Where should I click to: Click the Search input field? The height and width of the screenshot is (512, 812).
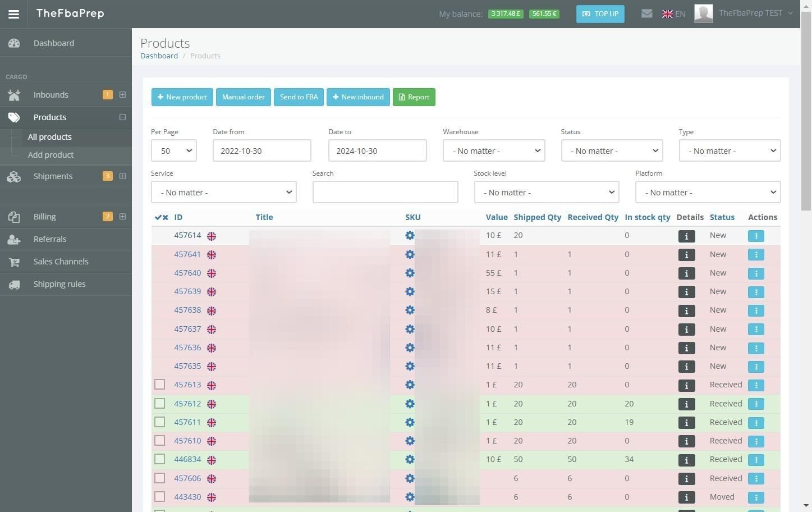point(385,192)
